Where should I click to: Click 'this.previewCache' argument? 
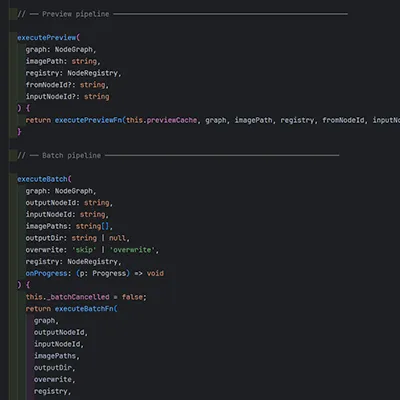point(162,120)
